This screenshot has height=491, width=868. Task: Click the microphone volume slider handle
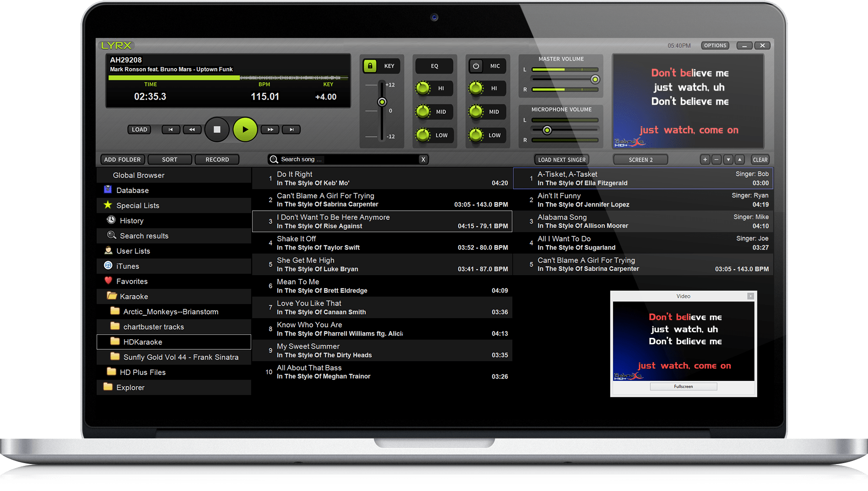547,130
